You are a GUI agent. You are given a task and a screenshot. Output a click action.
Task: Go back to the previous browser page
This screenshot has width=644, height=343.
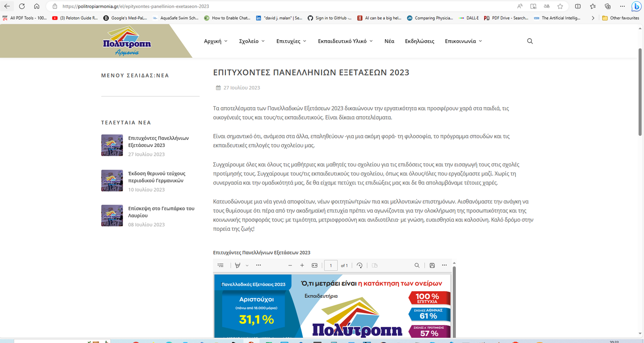point(7,6)
